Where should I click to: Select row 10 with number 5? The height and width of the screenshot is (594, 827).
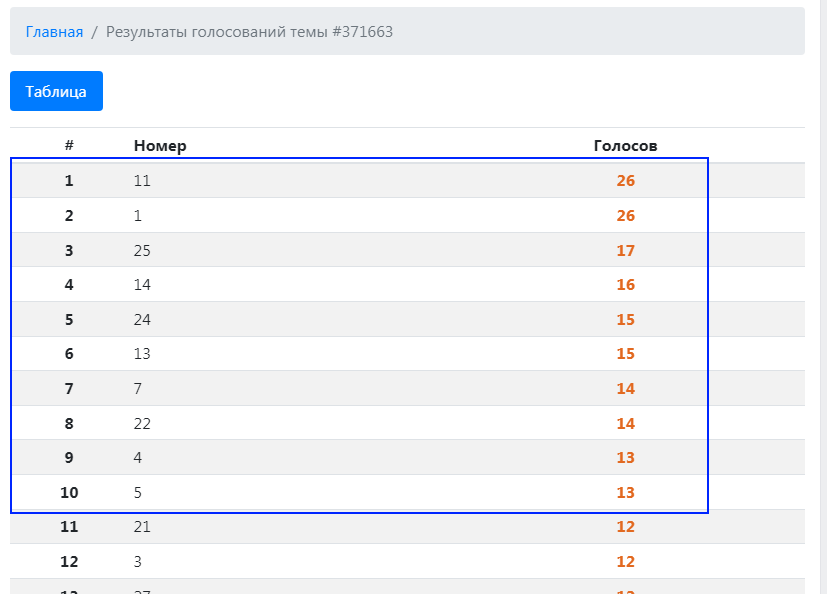click(x=138, y=493)
